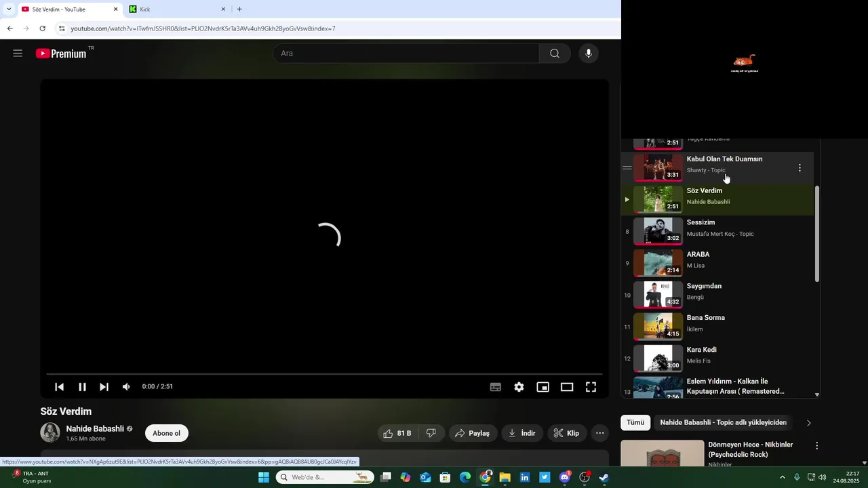Select the Tümü filter chip
Image resolution: width=868 pixels, height=488 pixels.
pyautogui.click(x=635, y=422)
